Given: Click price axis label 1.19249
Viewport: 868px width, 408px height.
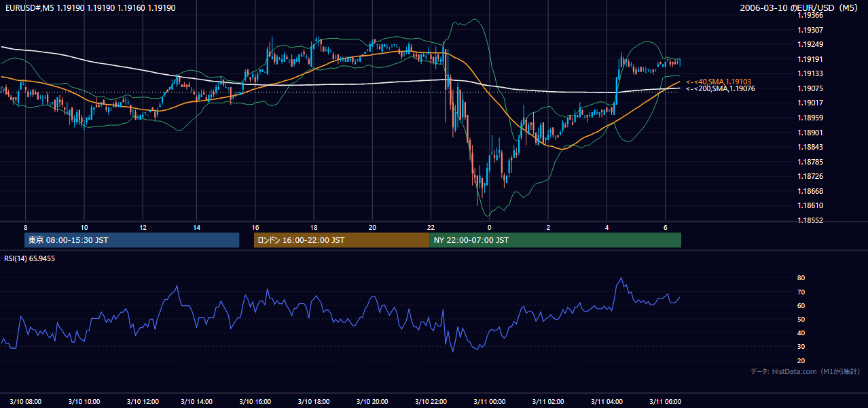Looking at the screenshot, I should [x=810, y=44].
